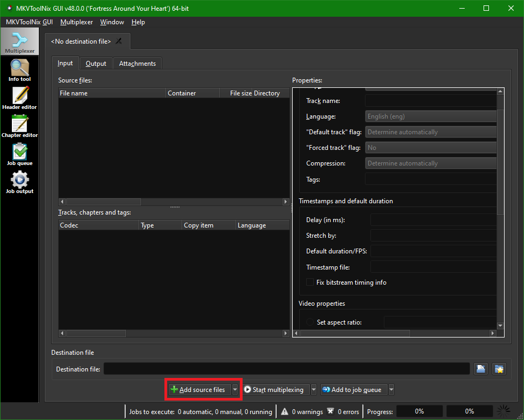The width and height of the screenshot is (524, 420).
Task: Click the Set aspect ratio input field
Action: (x=440, y=322)
